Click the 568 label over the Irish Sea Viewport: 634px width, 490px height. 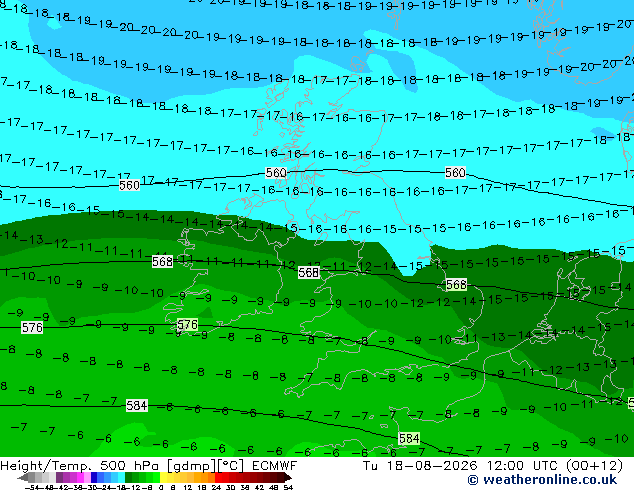click(309, 272)
